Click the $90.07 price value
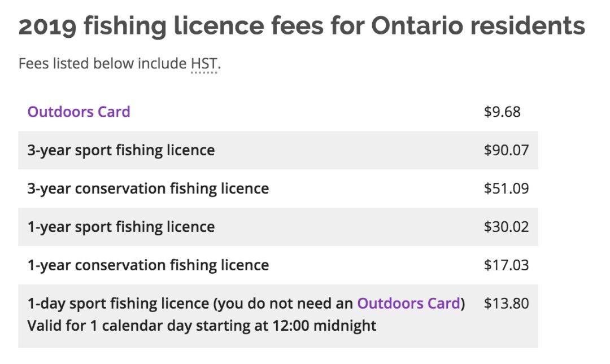 506,150
